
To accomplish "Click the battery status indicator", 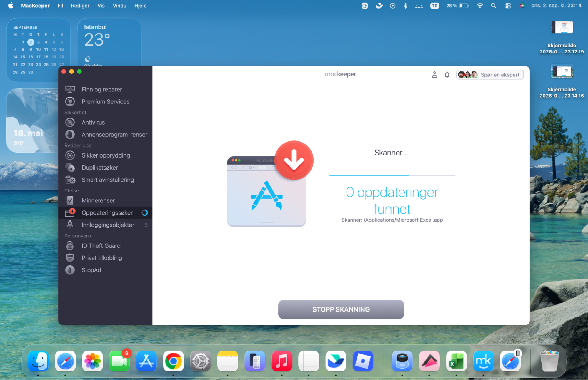I will [x=457, y=6].
